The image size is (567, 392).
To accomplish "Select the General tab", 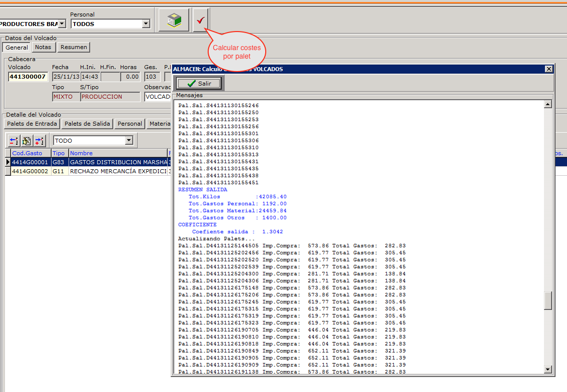I will click(17, 47).
